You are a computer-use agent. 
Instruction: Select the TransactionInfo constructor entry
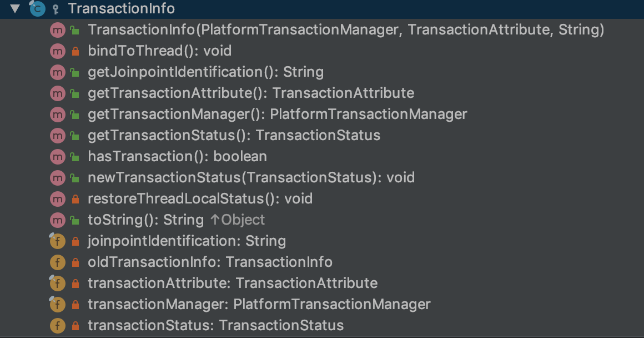tap(346, 29)
